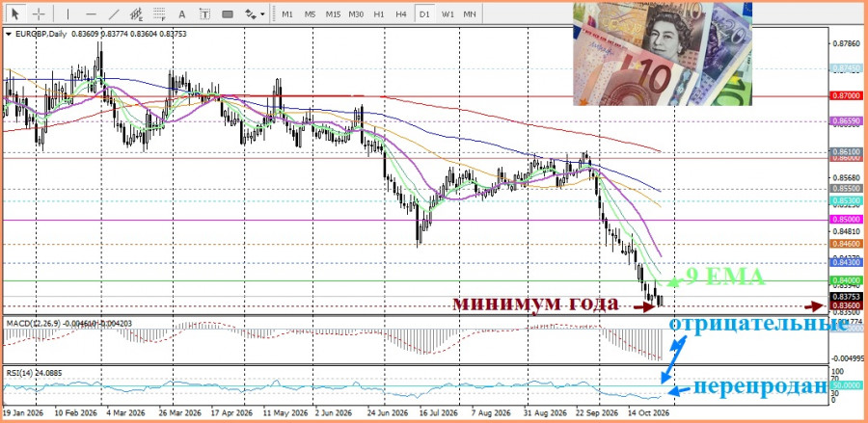Click the gray 0.85500 price label

click(x=847, y=189)
